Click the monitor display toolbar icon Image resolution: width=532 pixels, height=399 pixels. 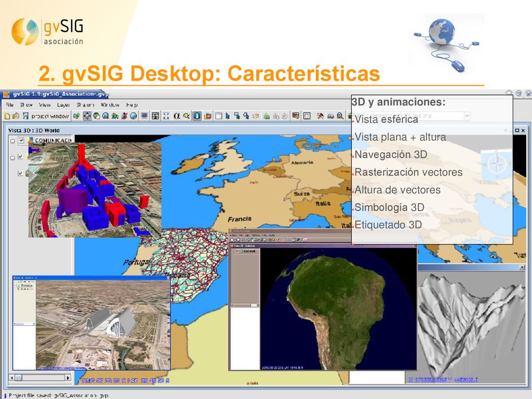[x=144, y=116]
